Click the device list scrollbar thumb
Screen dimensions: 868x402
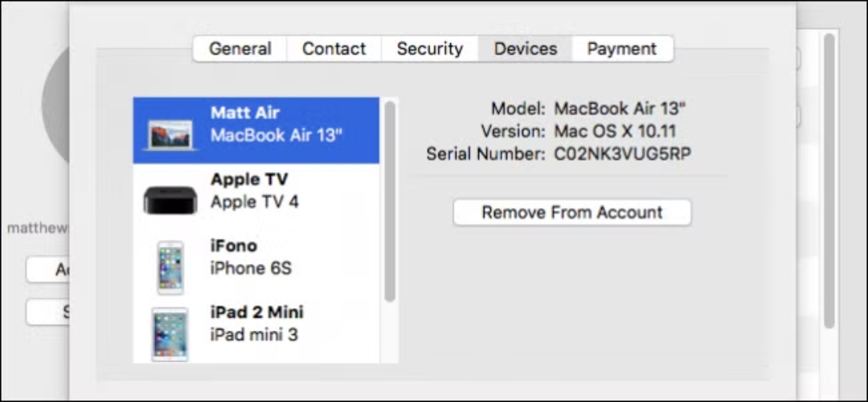click(x=390, y=202)
